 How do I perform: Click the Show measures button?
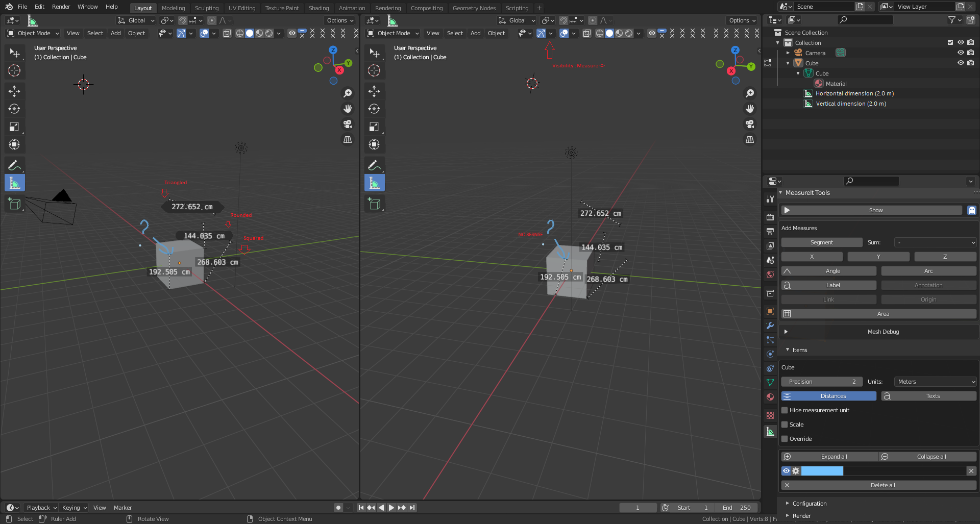pyautogui.click(x=871, y=210)
